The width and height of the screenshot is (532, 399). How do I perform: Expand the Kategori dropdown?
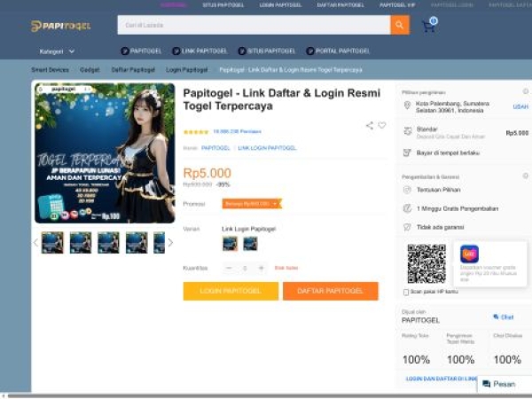point(57,51)
